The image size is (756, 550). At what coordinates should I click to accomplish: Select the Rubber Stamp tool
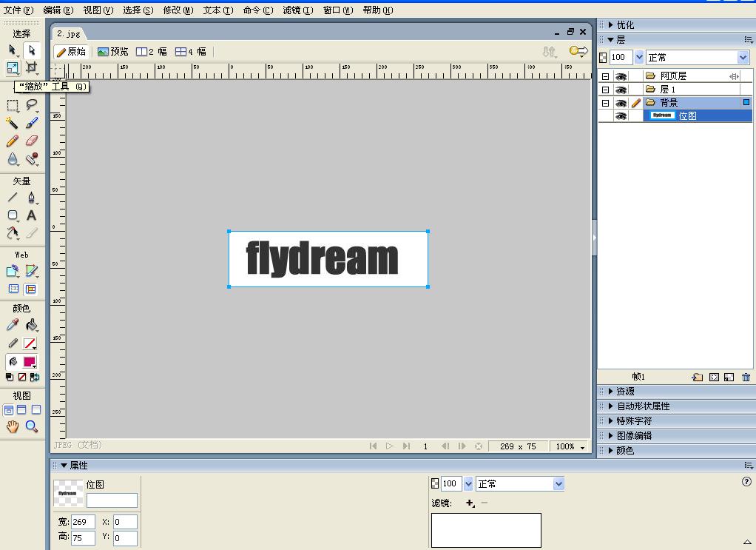pyautogui.click(x=31, y=158)
